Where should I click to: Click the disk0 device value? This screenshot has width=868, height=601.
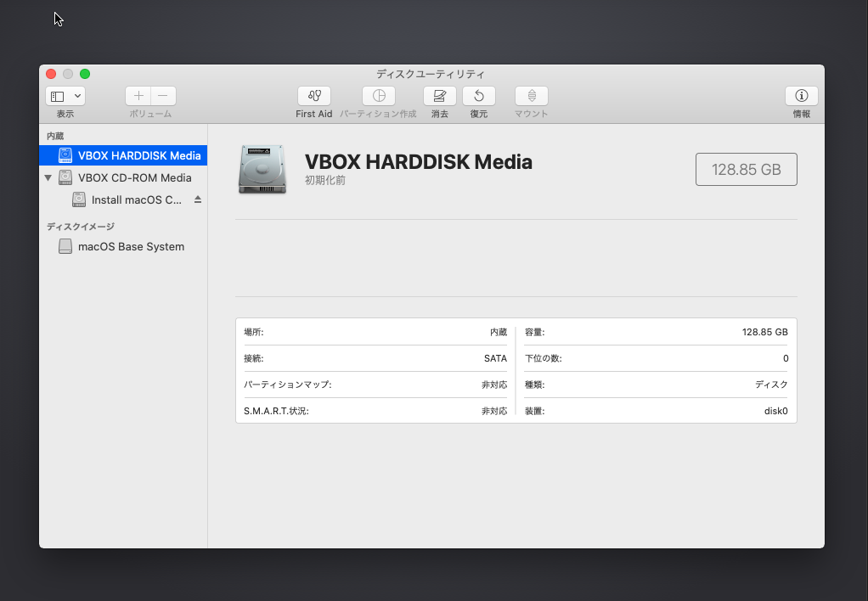[x=776, y=411]
